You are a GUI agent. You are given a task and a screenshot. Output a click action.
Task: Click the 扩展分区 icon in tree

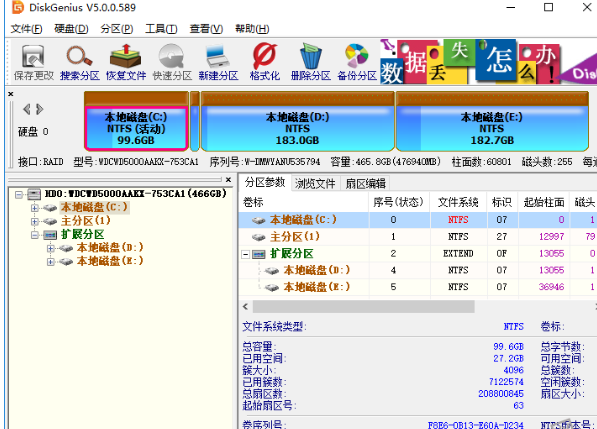point(50,234)
